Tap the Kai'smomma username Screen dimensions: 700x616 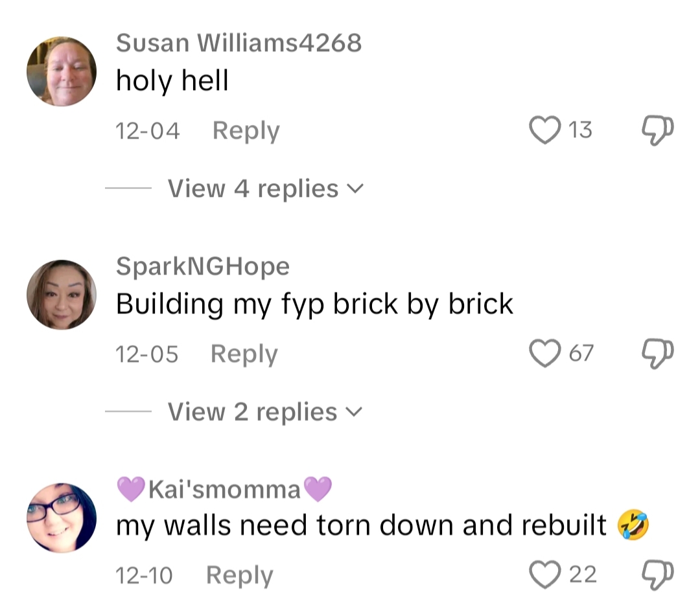pos(224,488)
